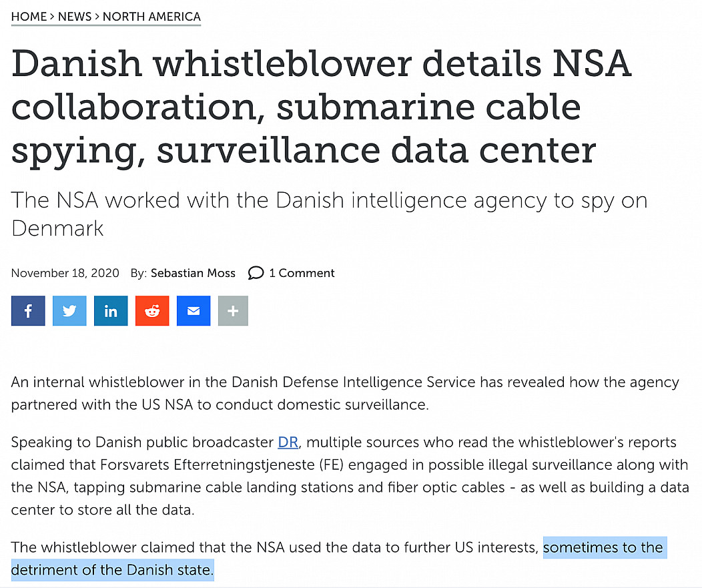Image resolution: width=702 pixels, height=588 pixels.
Task: Open NEWS breadcrumb section
Action: click(x=75, y=17)
